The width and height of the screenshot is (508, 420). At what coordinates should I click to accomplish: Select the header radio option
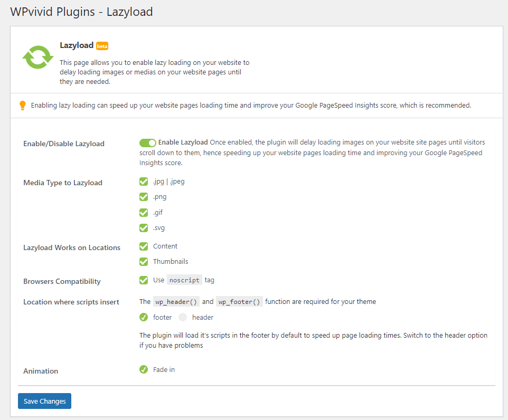(183, 317)
